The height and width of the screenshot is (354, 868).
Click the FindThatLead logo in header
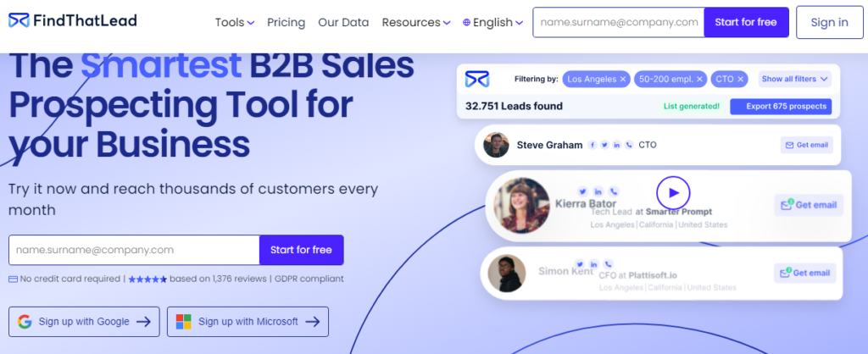click(x=73, y=21)
